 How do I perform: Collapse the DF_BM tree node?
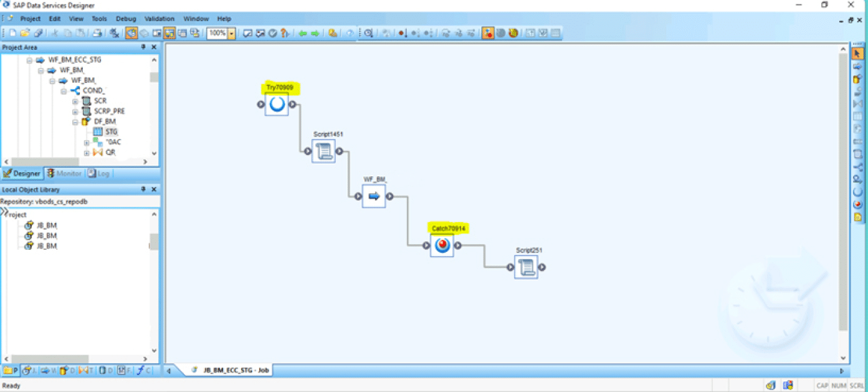pos(75,122)
